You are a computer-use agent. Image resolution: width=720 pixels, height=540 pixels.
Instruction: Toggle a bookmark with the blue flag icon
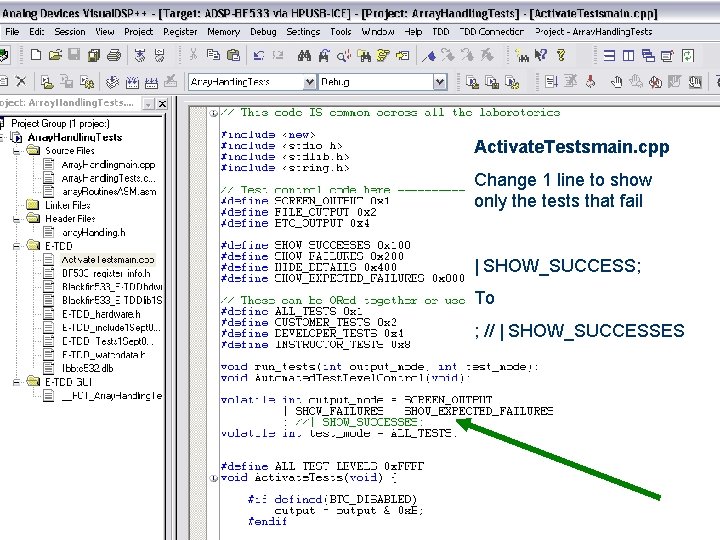point(429,56)
